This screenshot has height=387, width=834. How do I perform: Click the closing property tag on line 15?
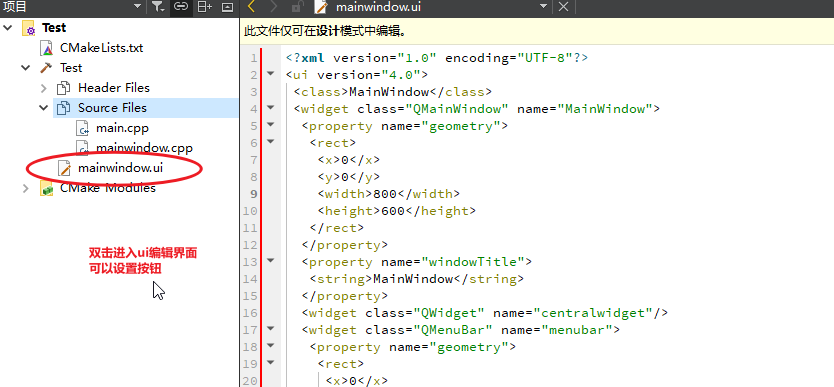click(x=345, y=296)
